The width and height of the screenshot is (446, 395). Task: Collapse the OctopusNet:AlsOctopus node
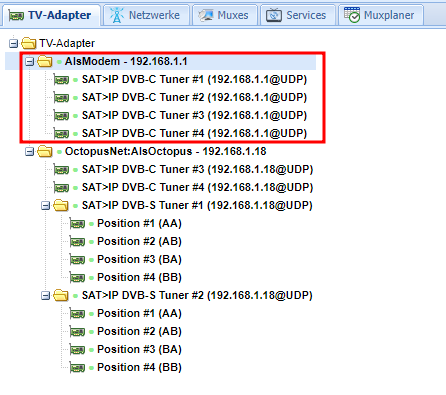pyautogui.click(x=30, y=152)
